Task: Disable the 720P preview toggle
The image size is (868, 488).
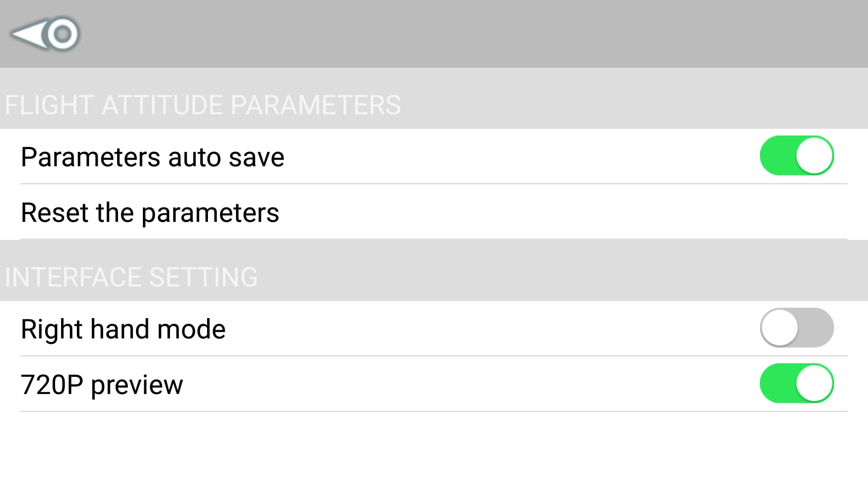Action: 797,383
